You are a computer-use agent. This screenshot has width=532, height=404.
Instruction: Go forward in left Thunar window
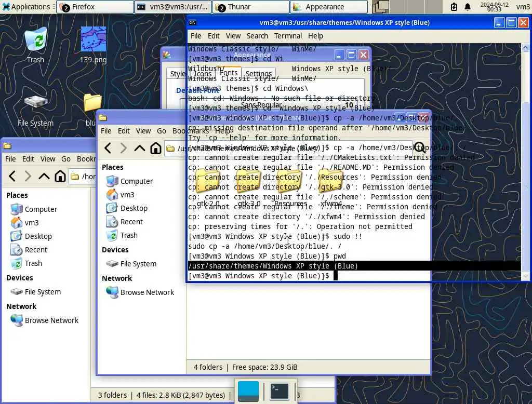(x=28, y=177)
